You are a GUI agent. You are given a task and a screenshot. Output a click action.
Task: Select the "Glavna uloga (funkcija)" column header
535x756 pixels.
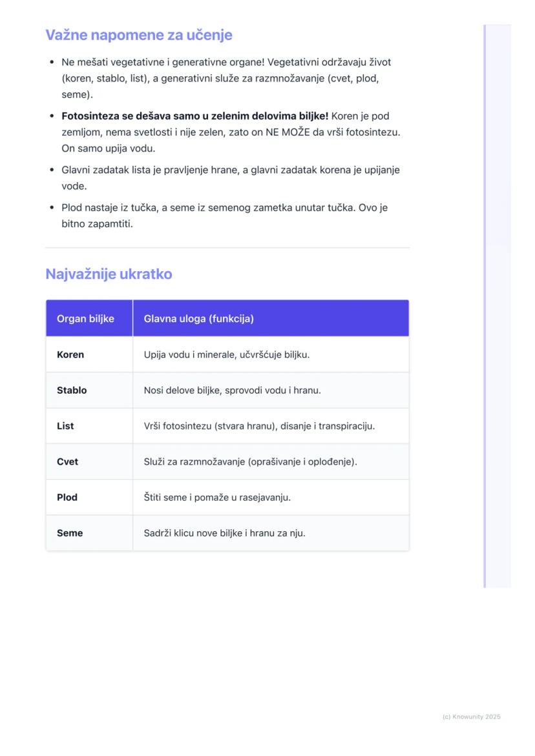pyautogui.click(x=198, y=318)
